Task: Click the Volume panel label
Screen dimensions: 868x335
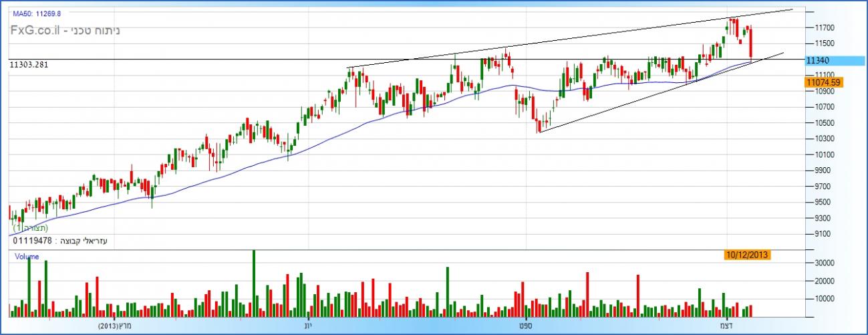Action: (x=27, y=256)
